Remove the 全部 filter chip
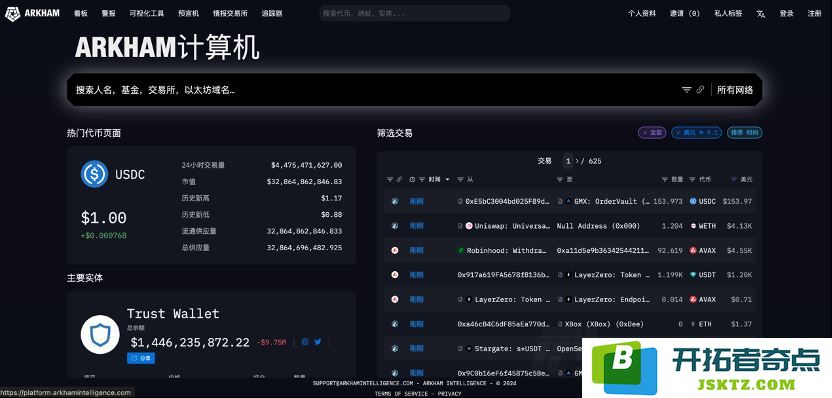Image resolution: width=832 pixels, height=398 pixels. click(652, 133)
